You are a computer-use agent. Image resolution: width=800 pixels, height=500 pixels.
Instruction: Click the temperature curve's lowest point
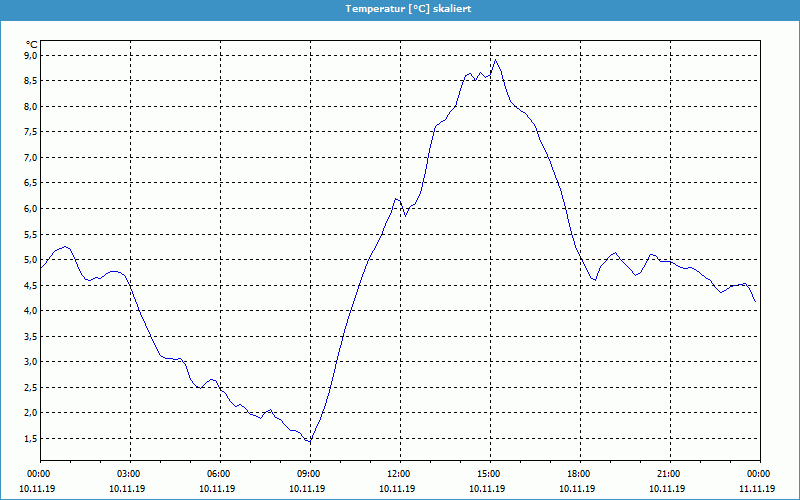tap(309, 441)
